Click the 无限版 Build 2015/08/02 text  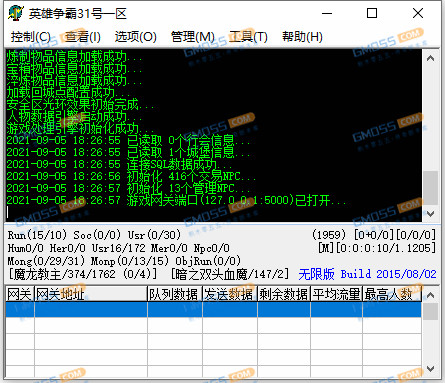pyautogui.click(x=367, y=274)
